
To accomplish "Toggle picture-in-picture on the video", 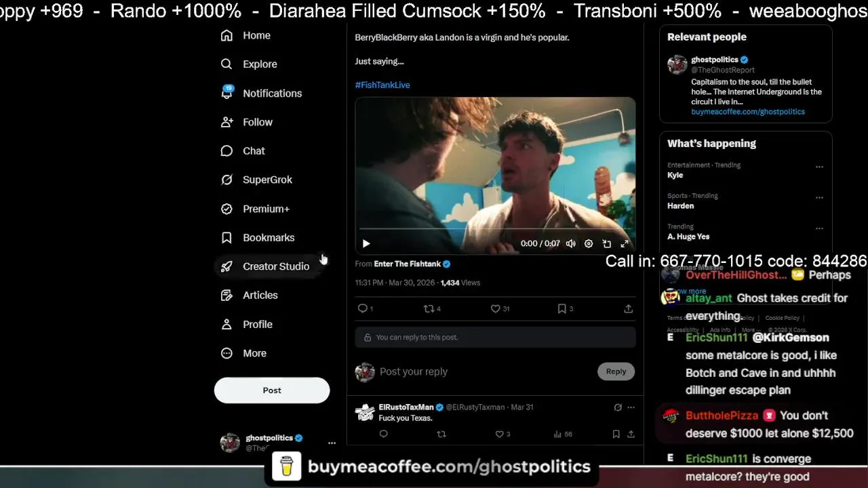I will click(x=607, y=244).
